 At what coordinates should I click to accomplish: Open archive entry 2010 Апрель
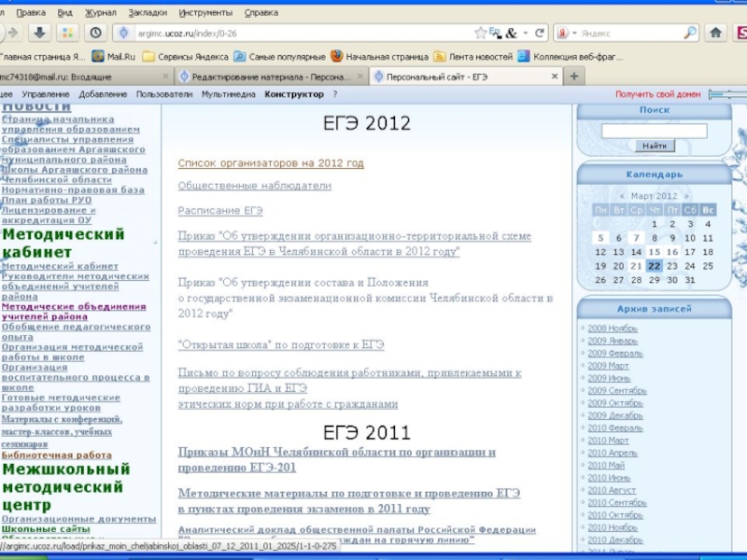tap(613, 454)
